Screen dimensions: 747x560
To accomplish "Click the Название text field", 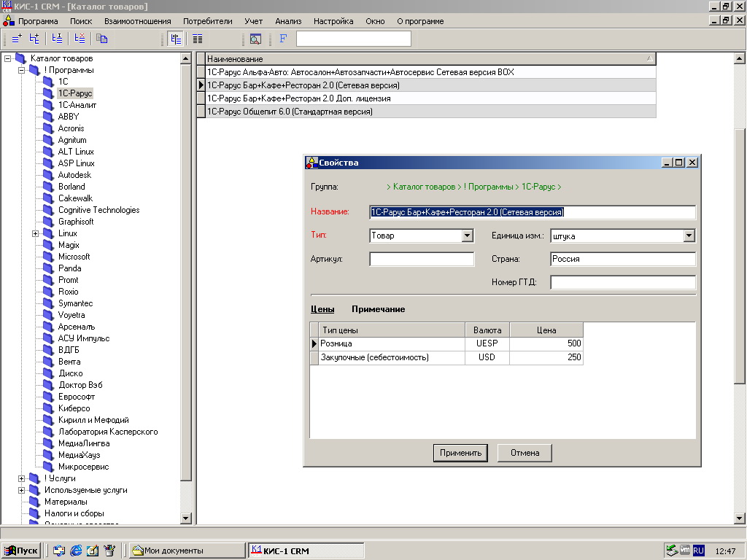I will [532, 212].
